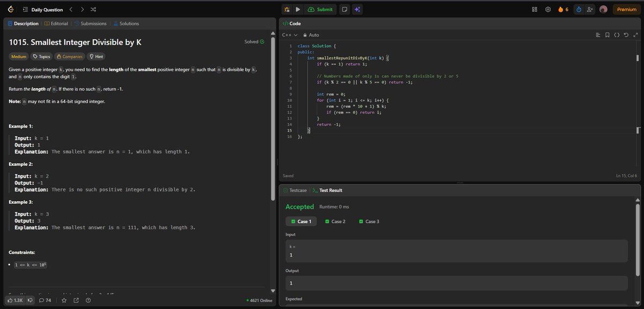Image resolution: width=644 pixels, height=309 pixels.
Task: Star the problem as favorite
Action: (x=64, y=300)
